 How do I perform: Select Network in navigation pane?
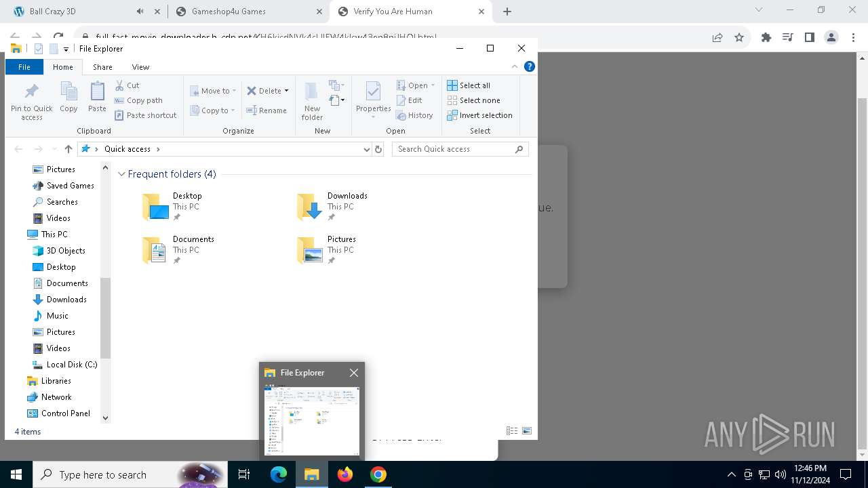pyautogui.click(x=49, y=397)
